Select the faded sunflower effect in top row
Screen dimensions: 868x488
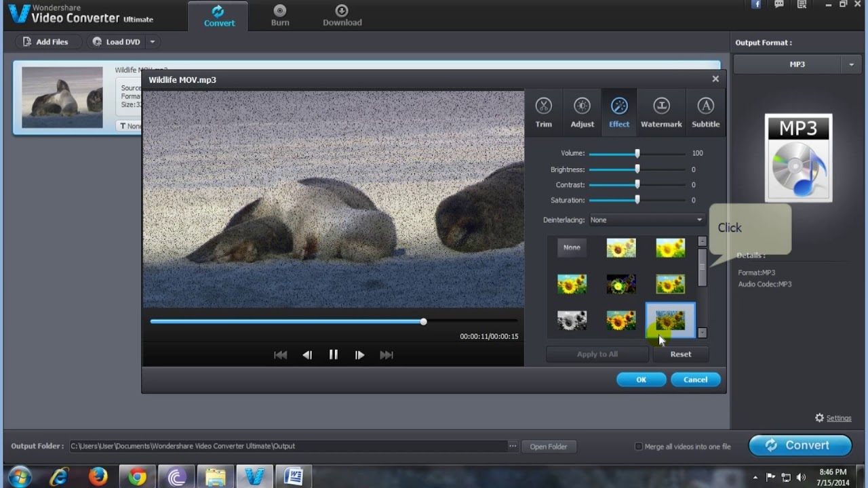pyautogui.click(x=621, y=248)
